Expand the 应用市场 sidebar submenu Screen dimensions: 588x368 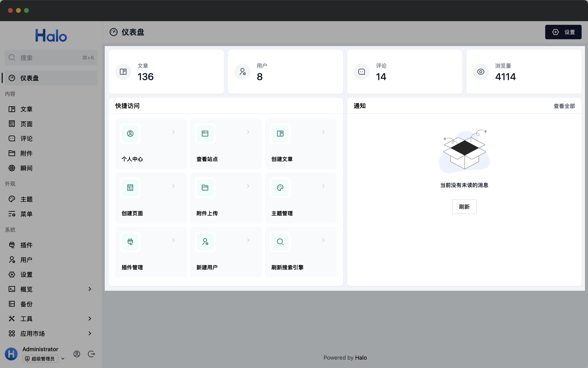[x=90, y=333]
